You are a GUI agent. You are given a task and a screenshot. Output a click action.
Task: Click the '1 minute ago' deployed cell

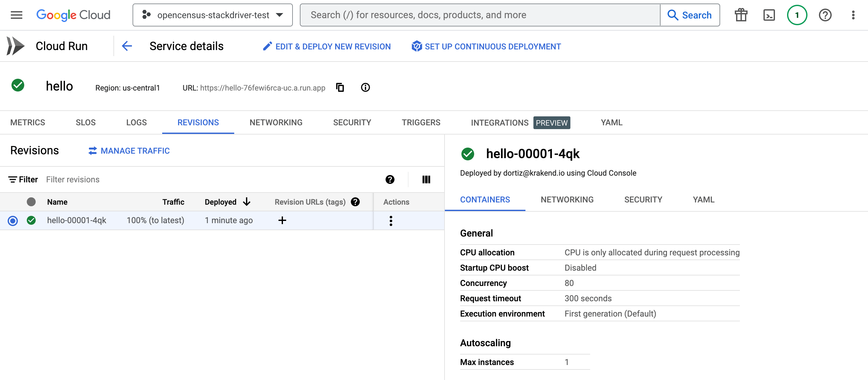tap(228, 220)
